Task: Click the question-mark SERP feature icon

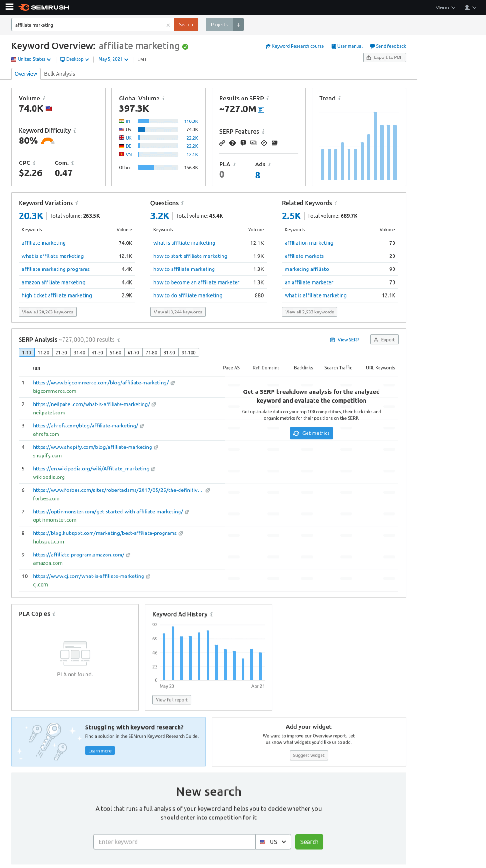Action: tap(233, 143)
